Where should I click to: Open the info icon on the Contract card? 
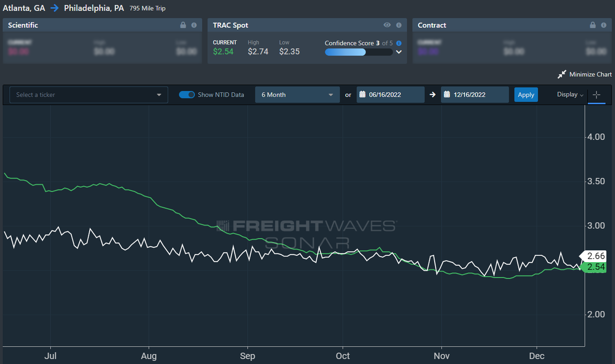pyautogui.click(x=604, y=25)
